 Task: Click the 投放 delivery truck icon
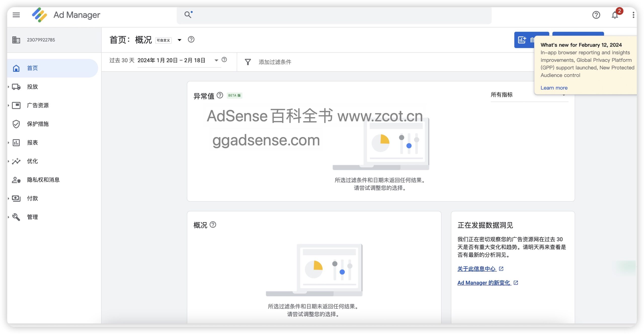(16, 87)
